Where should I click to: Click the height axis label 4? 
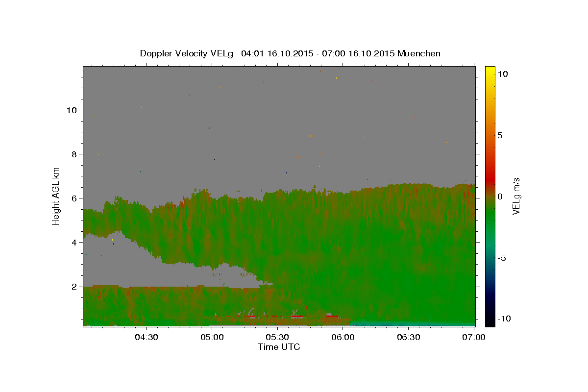[x=73, y=242]
